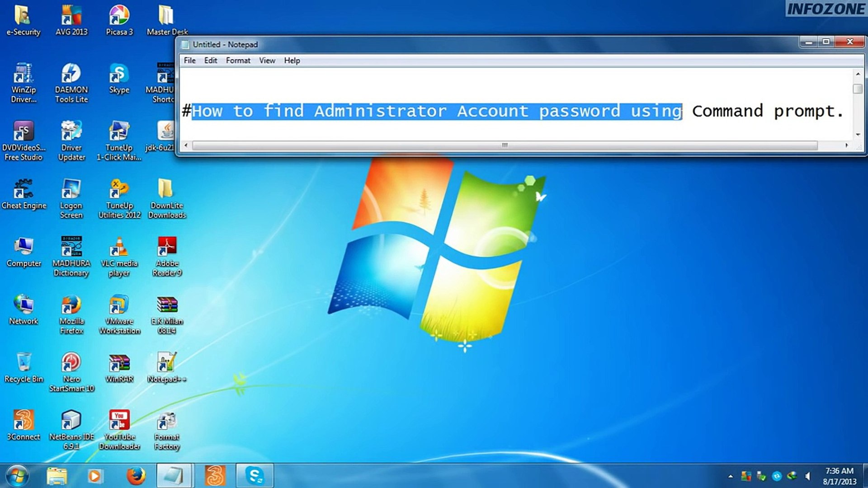This screenshot has width=868, height=488.
Task: Open the Windows Start button
Action: (17, 476)
